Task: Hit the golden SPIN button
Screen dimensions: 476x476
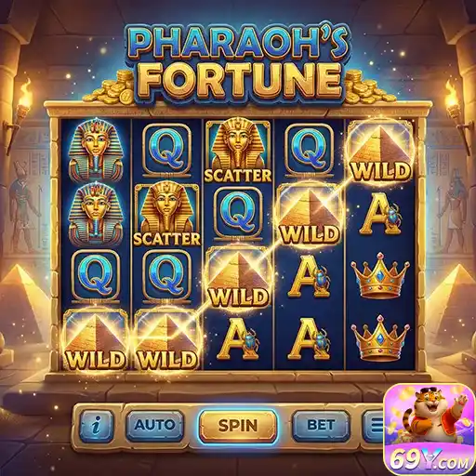Action: [238, 426]
